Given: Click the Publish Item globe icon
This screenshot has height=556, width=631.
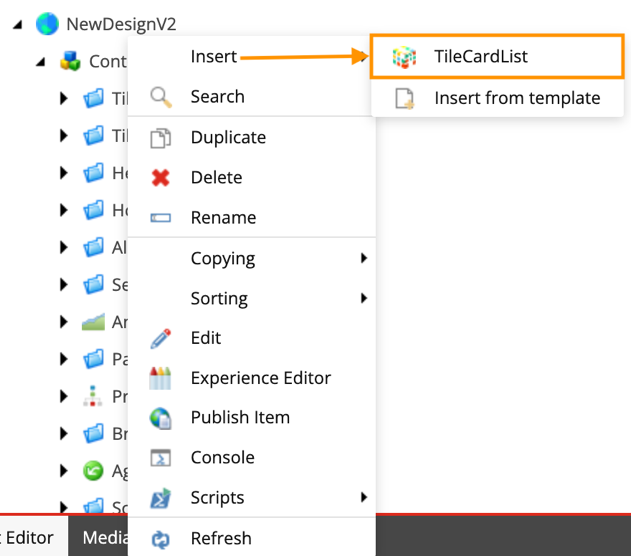Looking at the screenshot, I should point(160,418).
